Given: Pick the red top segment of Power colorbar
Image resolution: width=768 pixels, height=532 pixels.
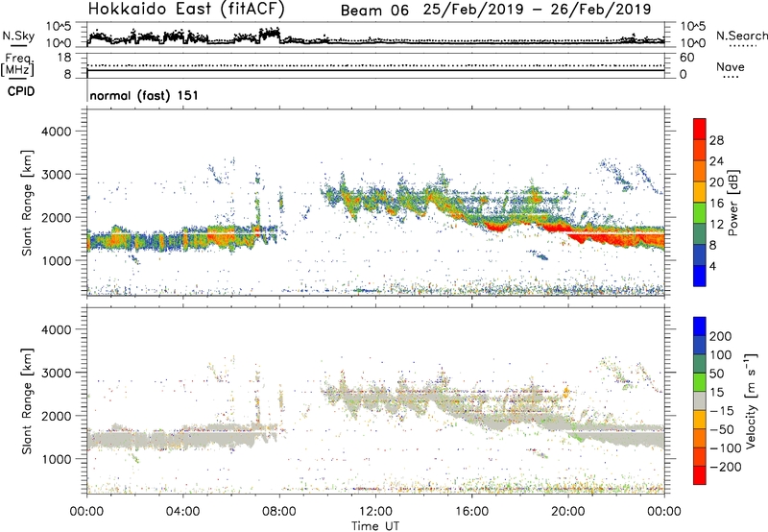Looking at the screenshot, I should pos(700,130).
